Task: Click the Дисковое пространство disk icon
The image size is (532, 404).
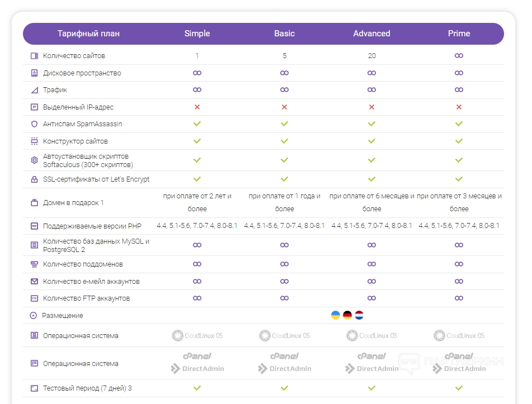Action: pos(34,73)
